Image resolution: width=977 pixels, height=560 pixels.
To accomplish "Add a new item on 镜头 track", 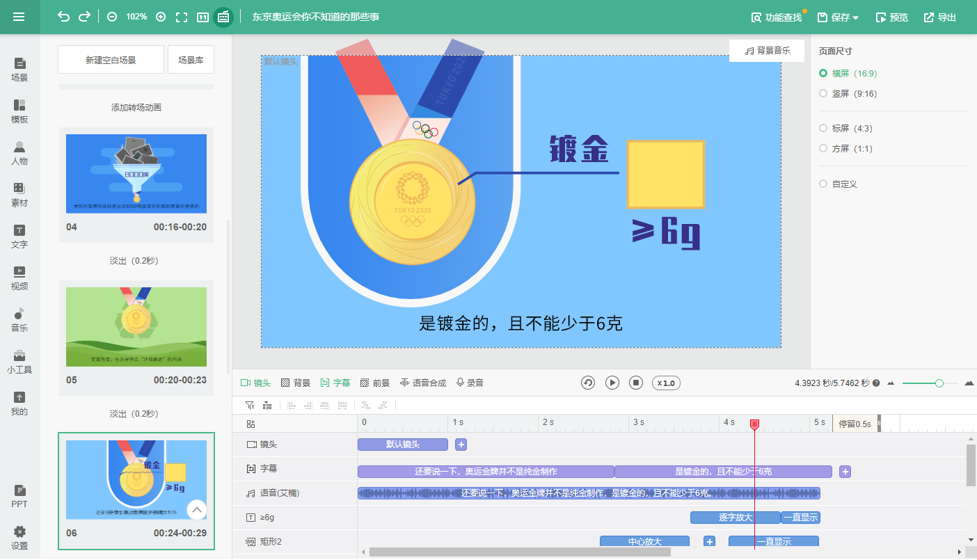I will [461, 445].
